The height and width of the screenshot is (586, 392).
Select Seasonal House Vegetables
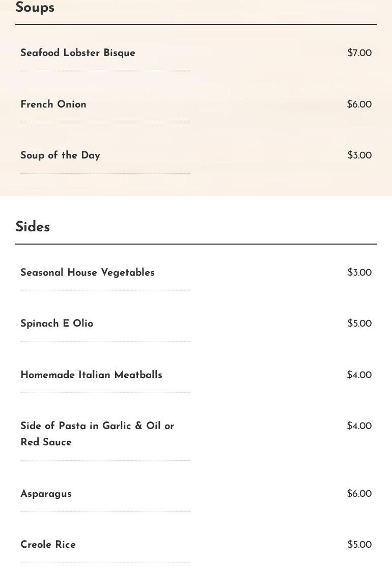coord(88,273)
